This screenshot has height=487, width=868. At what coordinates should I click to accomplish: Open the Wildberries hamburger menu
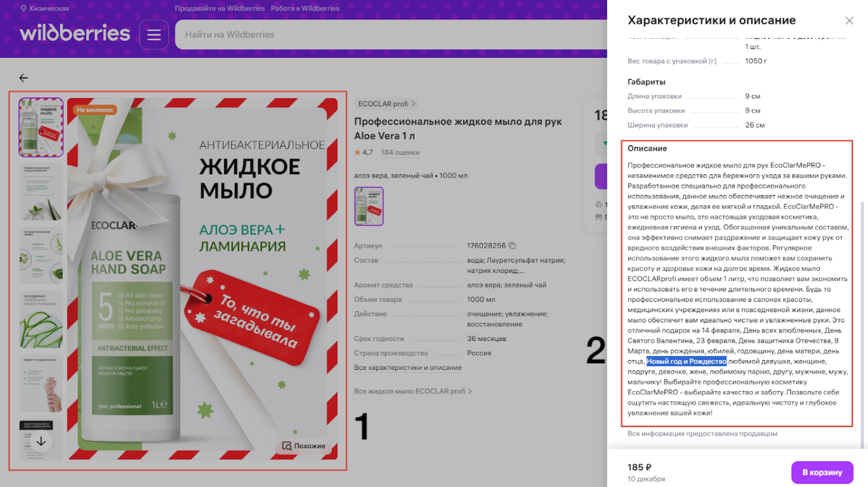point(154,34)
